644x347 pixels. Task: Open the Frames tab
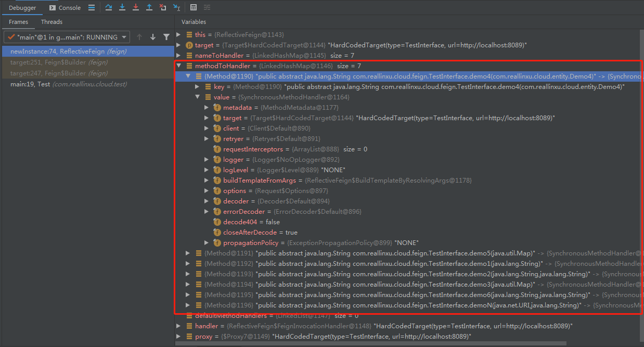click(18, 22)
